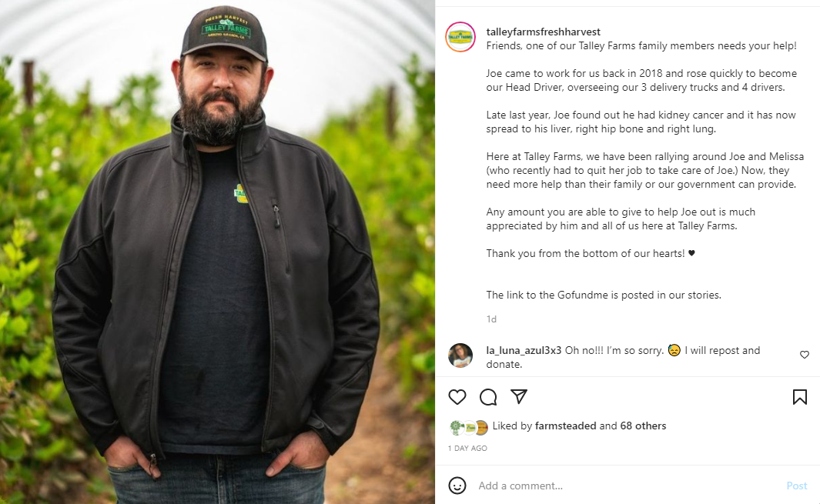Click the Post comment button

(x=797, y=486)
